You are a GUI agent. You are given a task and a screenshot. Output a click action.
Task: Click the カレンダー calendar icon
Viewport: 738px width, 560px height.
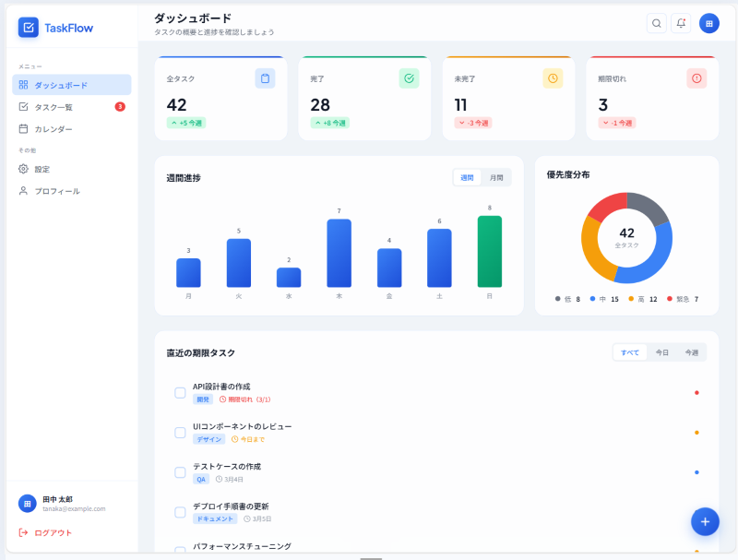click(x=23, y=128)
